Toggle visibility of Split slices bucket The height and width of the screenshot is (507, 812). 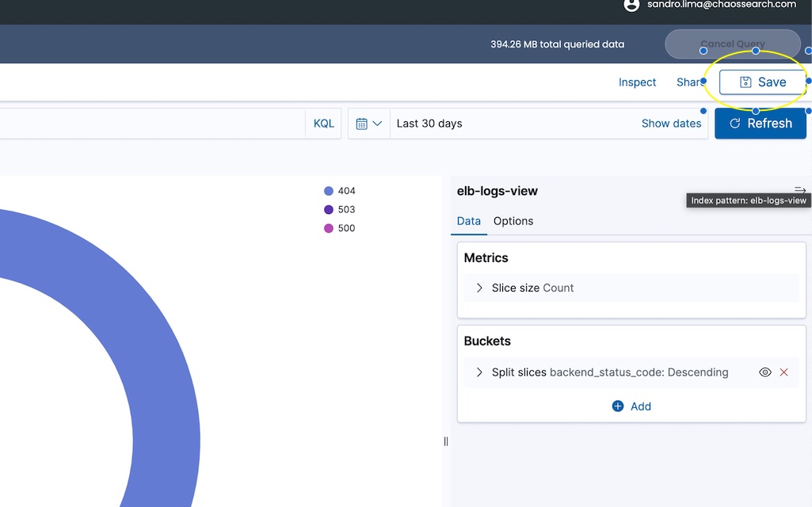[765, 372]
